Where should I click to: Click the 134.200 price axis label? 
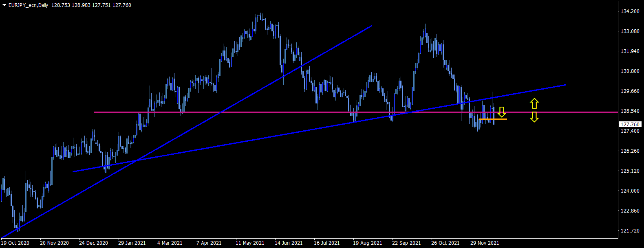[630, 11]
